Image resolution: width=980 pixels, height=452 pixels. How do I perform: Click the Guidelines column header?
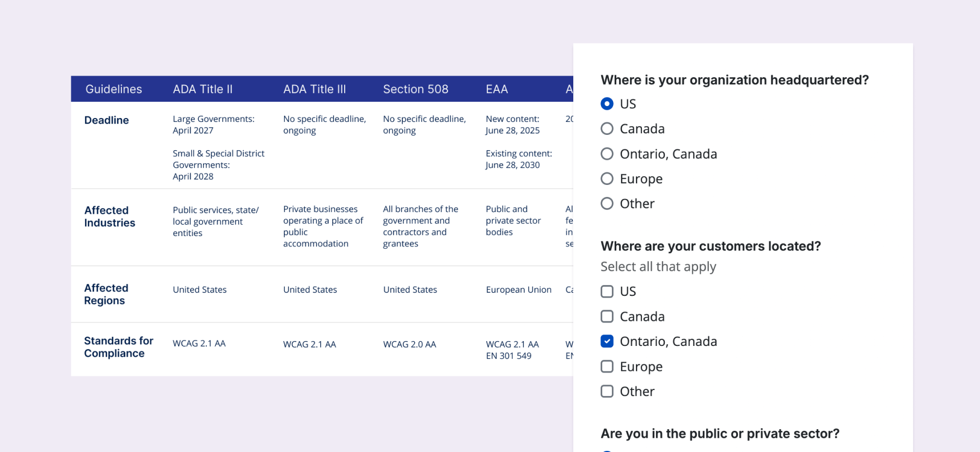114,89
